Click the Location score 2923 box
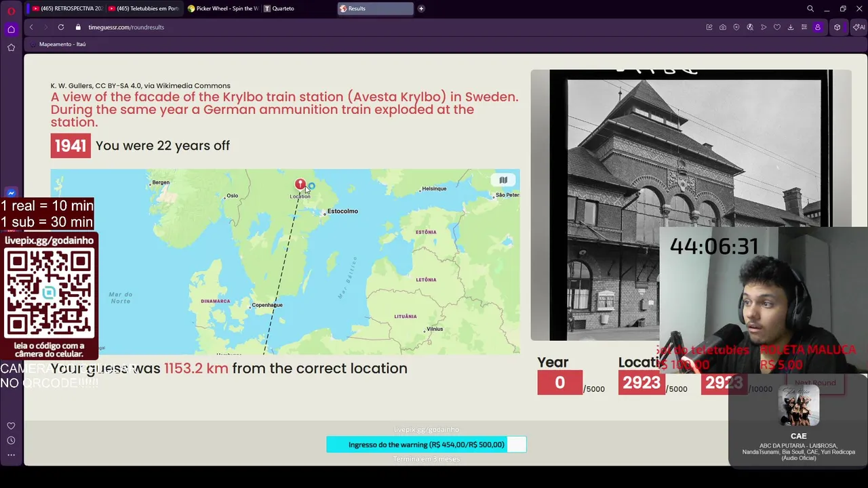Image resolution: width=868 pixels, height=488 pixels. tap(642, 383)
